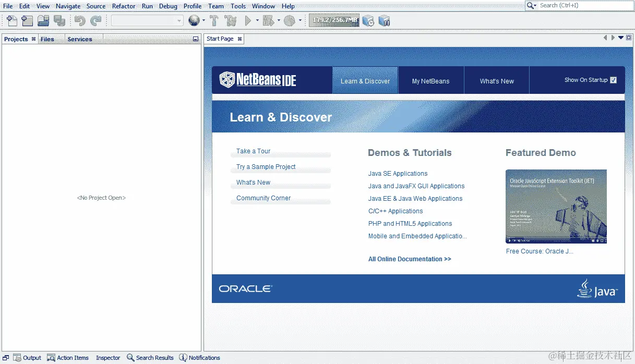Viewport: 635px width, 364px height.
Task: Open PHP and HTML5 Applications link
Action: pyautogui.click(x=410, y=224)
